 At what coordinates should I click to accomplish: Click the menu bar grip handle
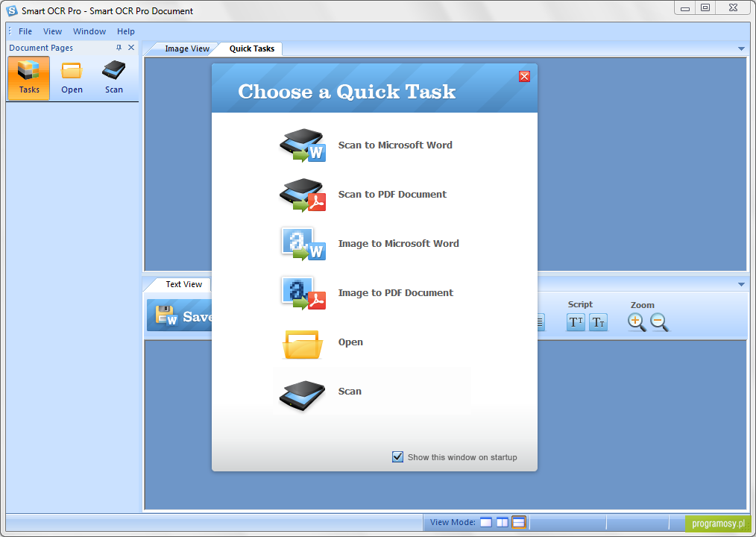tap(10, 31)
